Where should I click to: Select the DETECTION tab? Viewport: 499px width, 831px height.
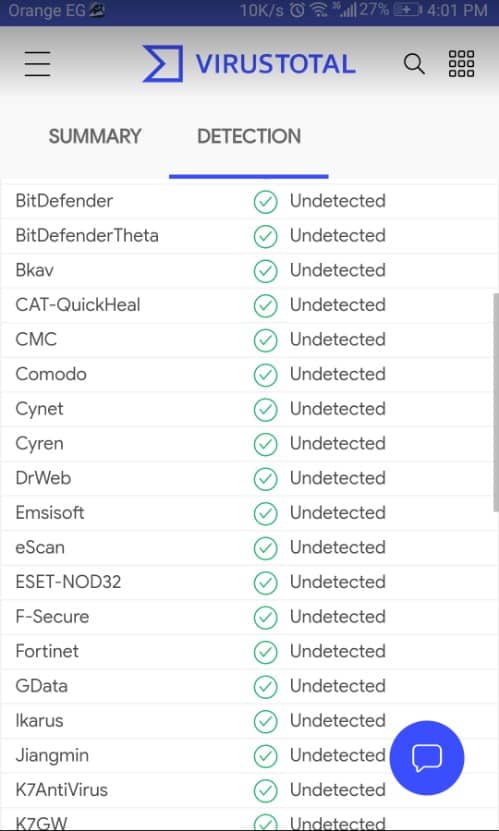[x=249, y=136]
